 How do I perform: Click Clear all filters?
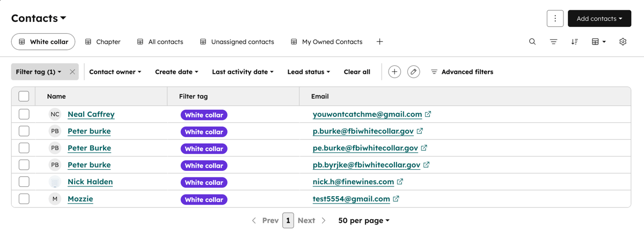(x=357, y=72)
